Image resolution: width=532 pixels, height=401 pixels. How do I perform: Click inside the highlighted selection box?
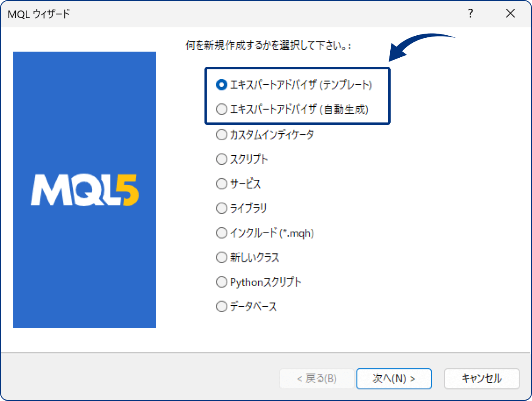pyautogui.click(x=298, y=96)
